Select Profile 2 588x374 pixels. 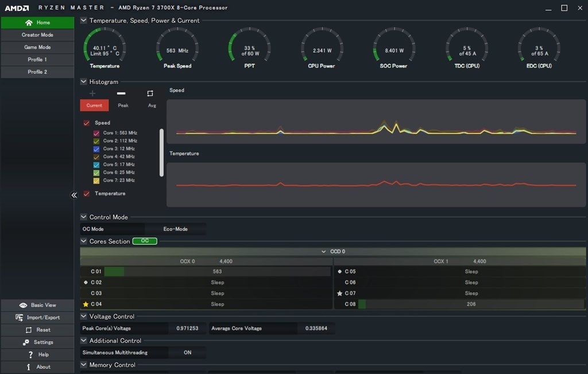[37, 72]
